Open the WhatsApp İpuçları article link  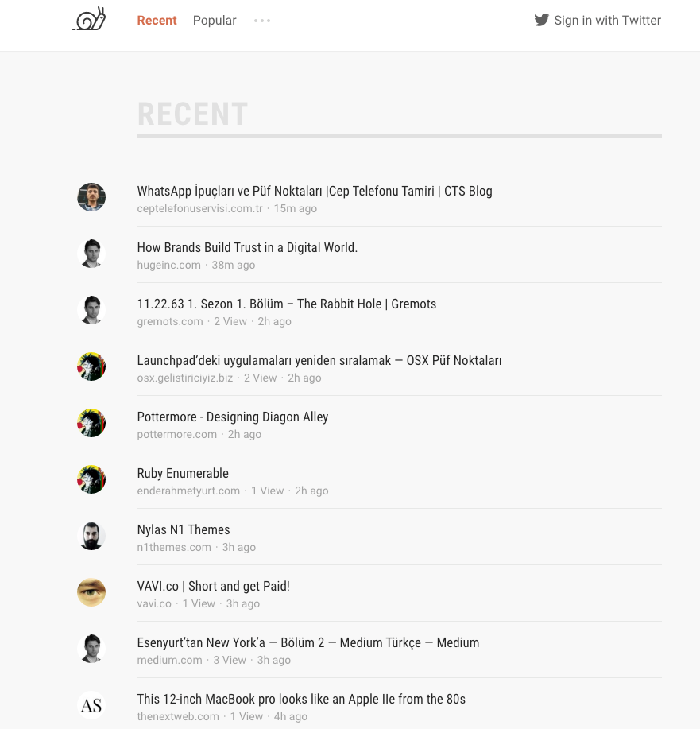coord(315,191)
